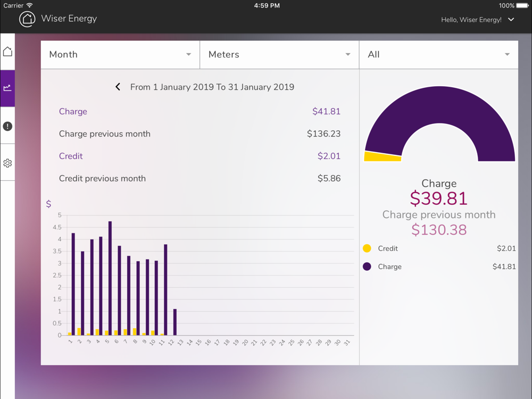Open the Hello, Wiser Energy! user menu
The image size is (532, 399).
coord(477,20)
